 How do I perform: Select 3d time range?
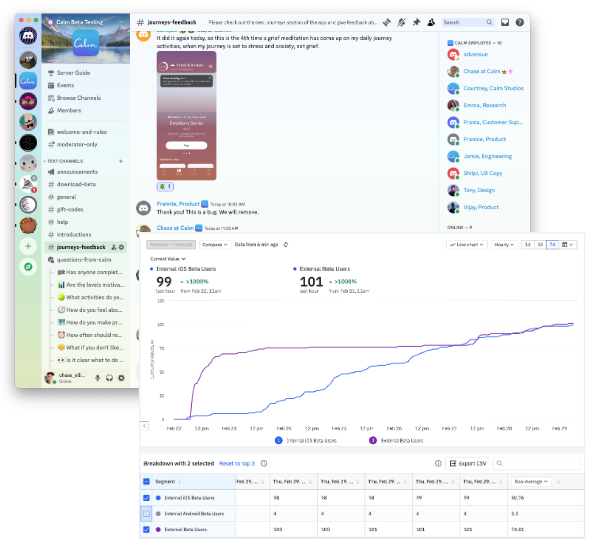coord(540,244)
